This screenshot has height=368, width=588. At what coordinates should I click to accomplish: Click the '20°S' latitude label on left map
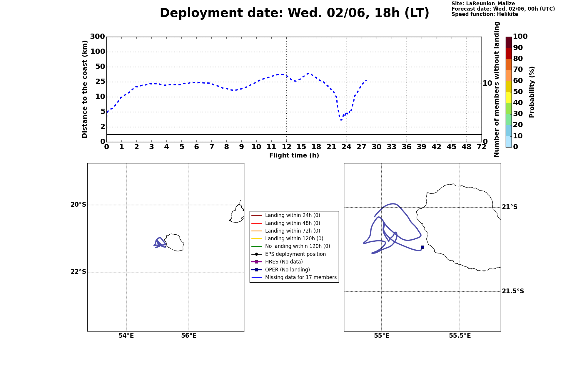78,205
